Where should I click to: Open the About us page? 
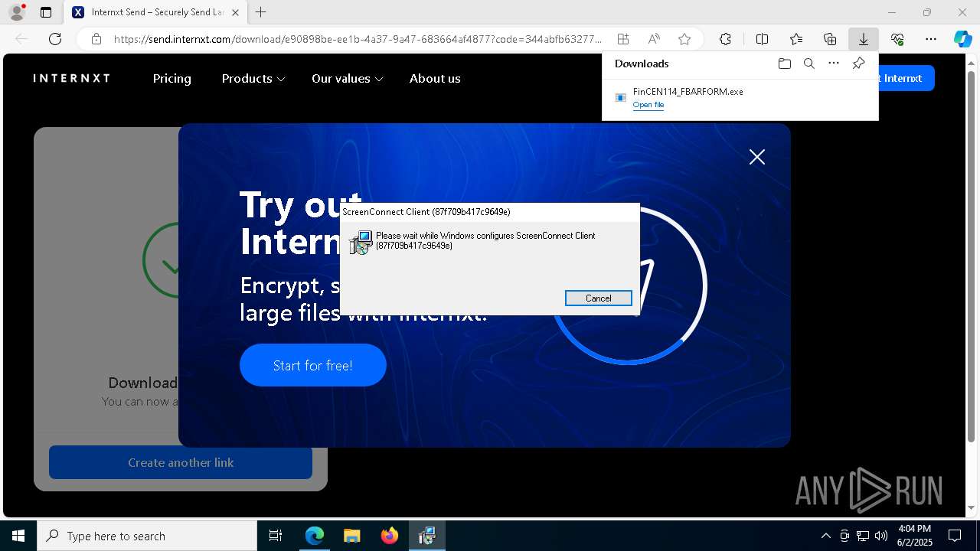click(435, 78)
